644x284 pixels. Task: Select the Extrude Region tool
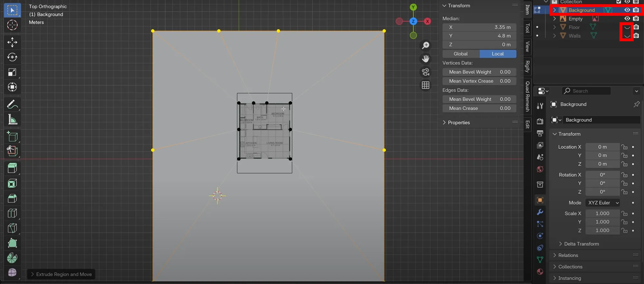tap(12, 168)
